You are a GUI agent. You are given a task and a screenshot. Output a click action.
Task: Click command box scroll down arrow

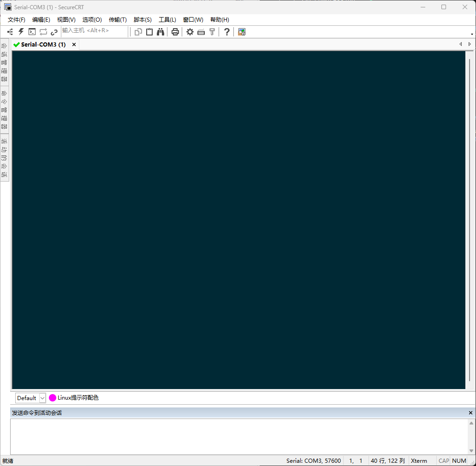(471, 451)
